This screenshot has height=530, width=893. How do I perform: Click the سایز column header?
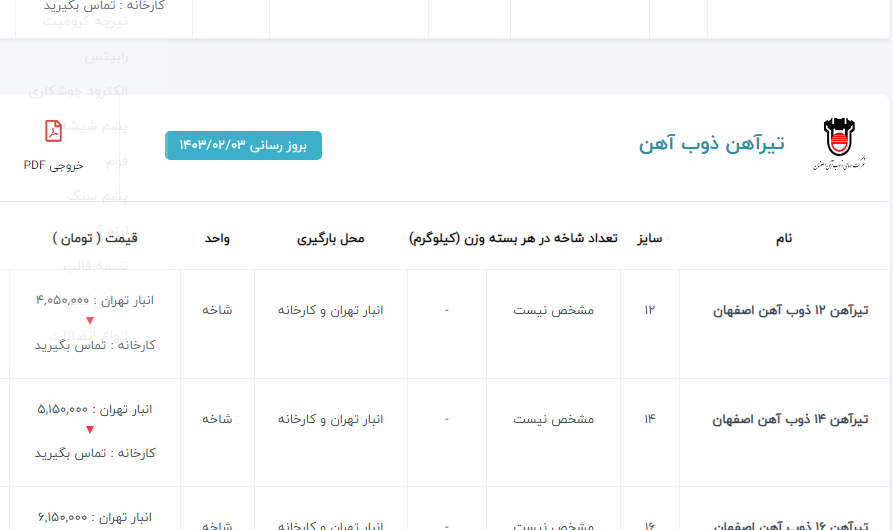click(x=650, y=239)
